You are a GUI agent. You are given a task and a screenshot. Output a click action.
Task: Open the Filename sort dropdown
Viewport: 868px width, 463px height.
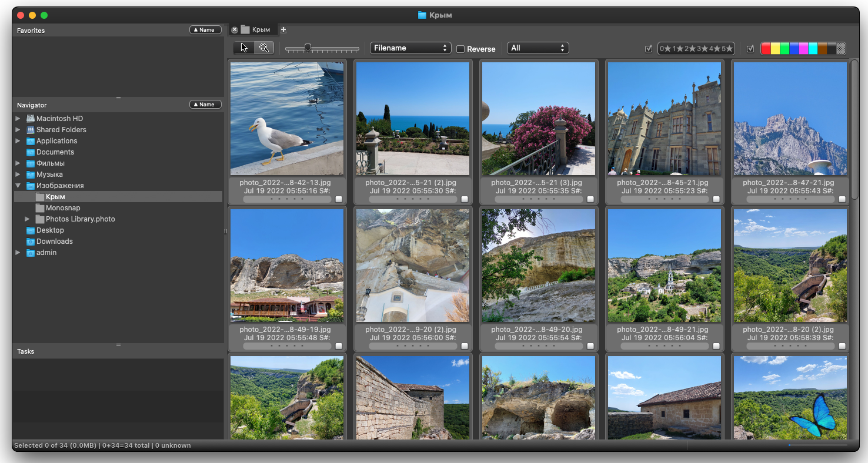click(x=410, y=48)
